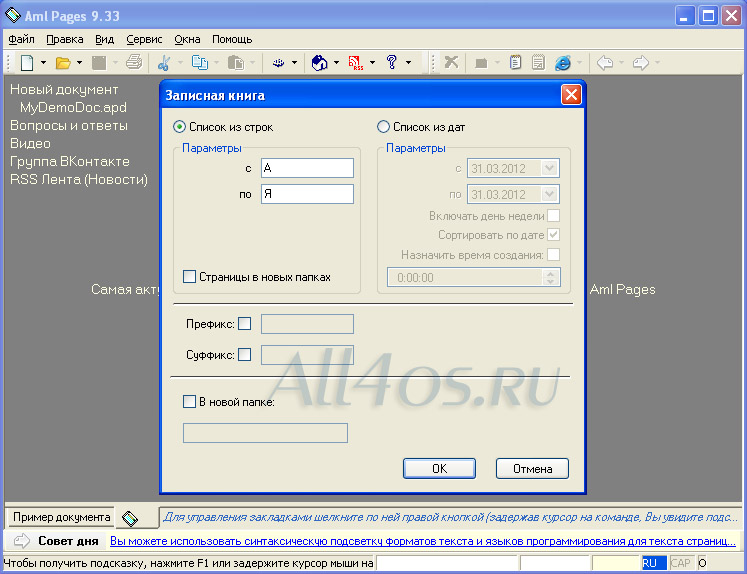Click the MyDemoDoc.apd link
The width and height of the screenshot is (747, 574).
(x=73, y=107)
